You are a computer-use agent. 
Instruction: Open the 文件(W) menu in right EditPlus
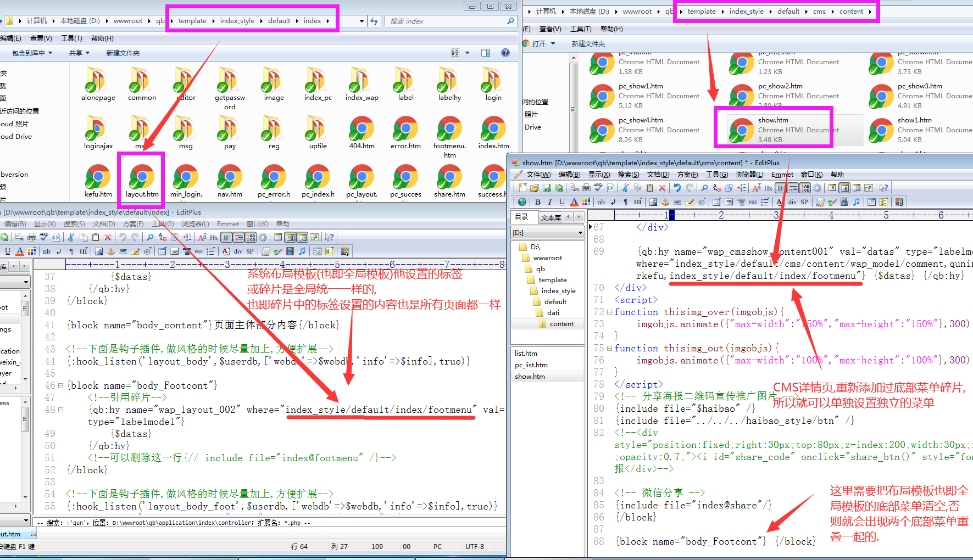[x=538, y=175]
